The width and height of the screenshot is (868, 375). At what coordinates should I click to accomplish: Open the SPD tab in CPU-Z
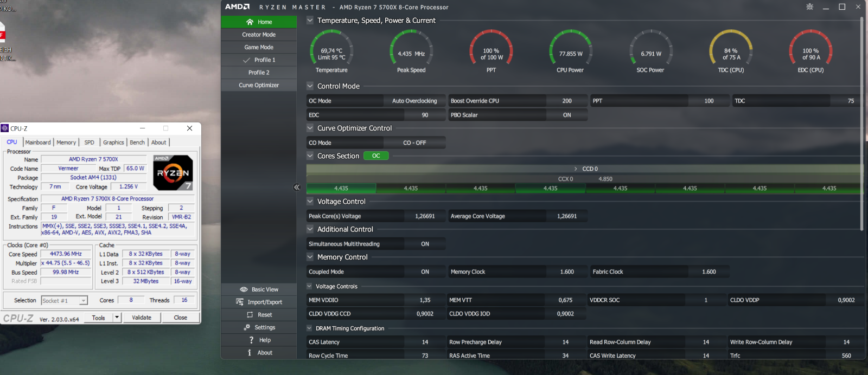click(x=90, y=143)
